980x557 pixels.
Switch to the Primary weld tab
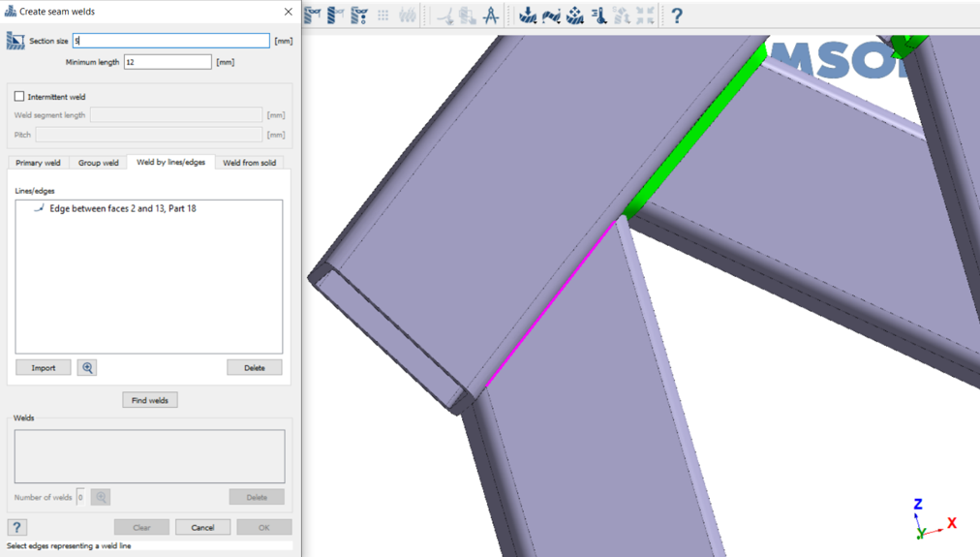pos(38,163)
